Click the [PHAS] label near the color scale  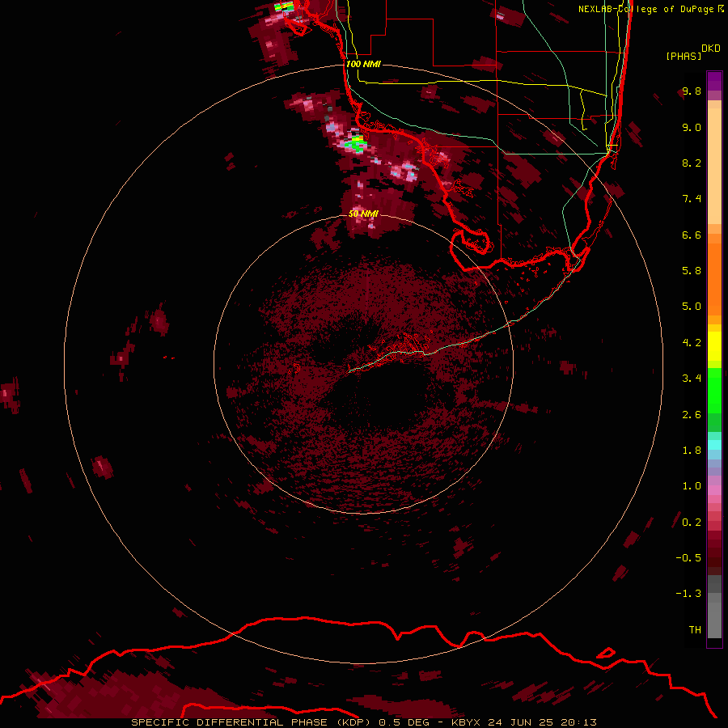(684, 57)
